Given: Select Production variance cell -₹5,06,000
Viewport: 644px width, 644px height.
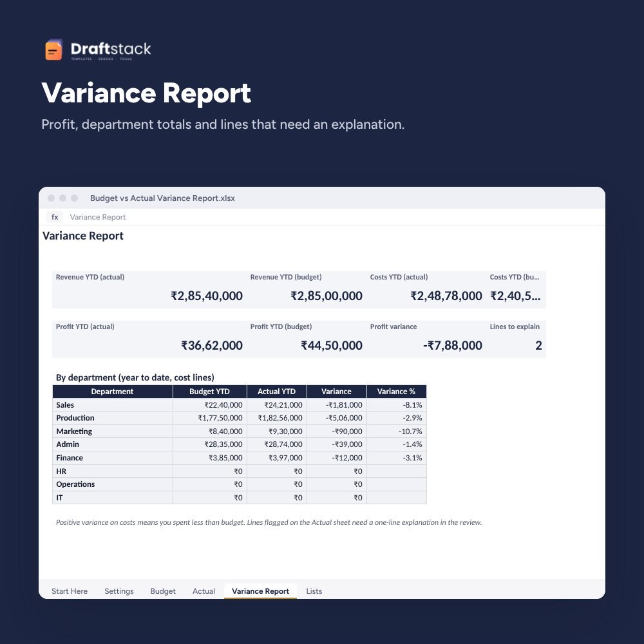Looking at the screenshot, I should (336, 418).
